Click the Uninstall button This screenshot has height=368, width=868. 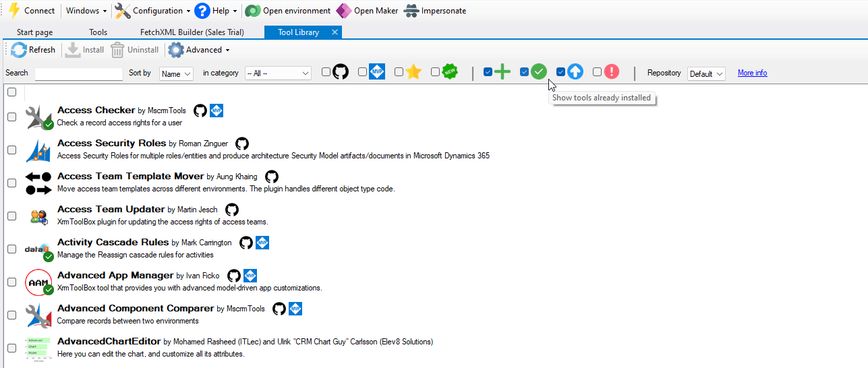click(135, 50)
